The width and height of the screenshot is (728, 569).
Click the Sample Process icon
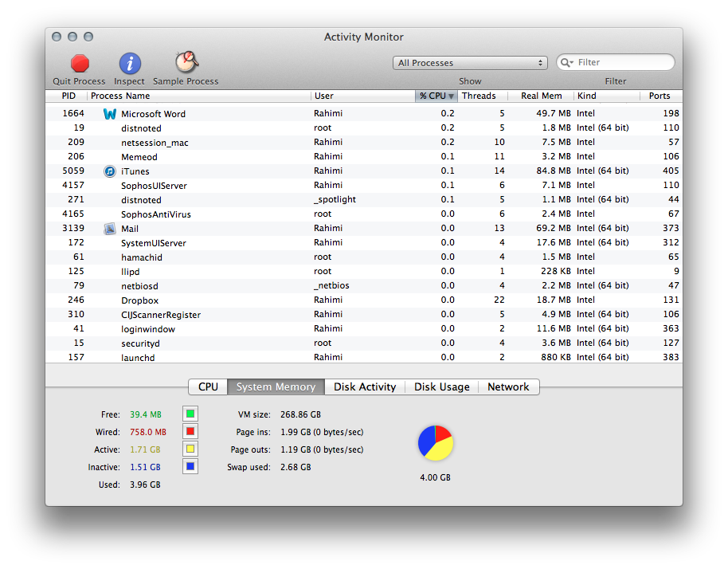(186, 62)
